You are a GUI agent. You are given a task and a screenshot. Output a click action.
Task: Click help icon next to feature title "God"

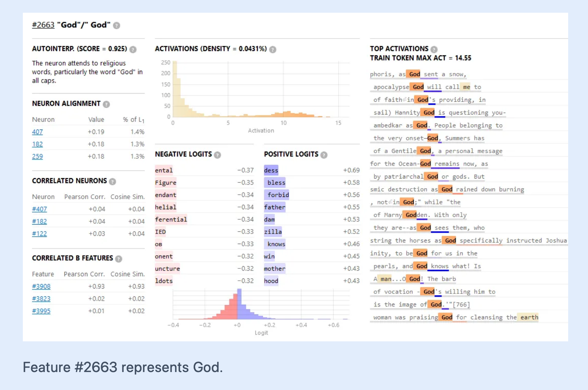(x=116, y=25)
